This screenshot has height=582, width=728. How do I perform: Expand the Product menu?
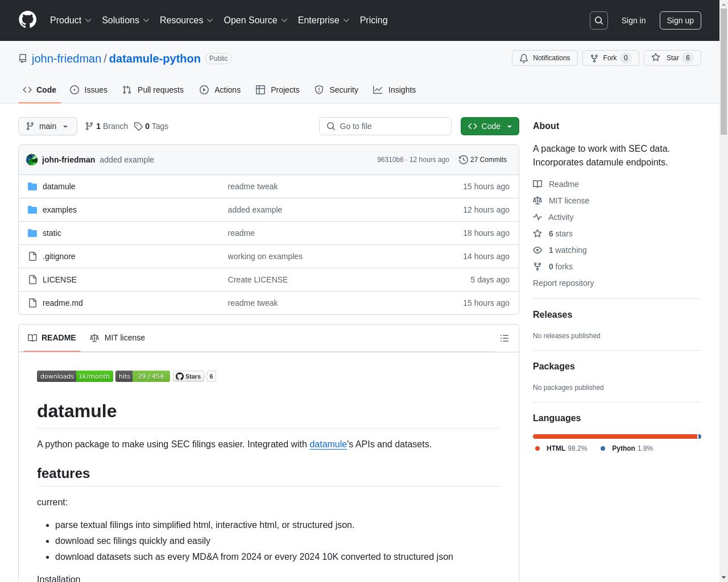[71, 20]
